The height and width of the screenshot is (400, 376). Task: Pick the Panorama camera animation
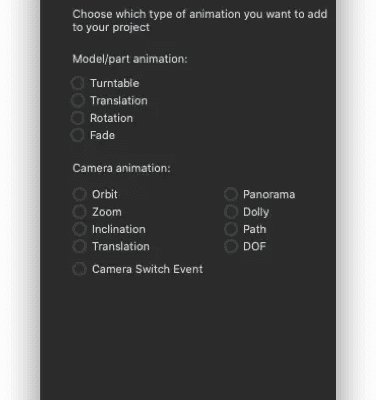pyautogui.click(x=231, y=194)
